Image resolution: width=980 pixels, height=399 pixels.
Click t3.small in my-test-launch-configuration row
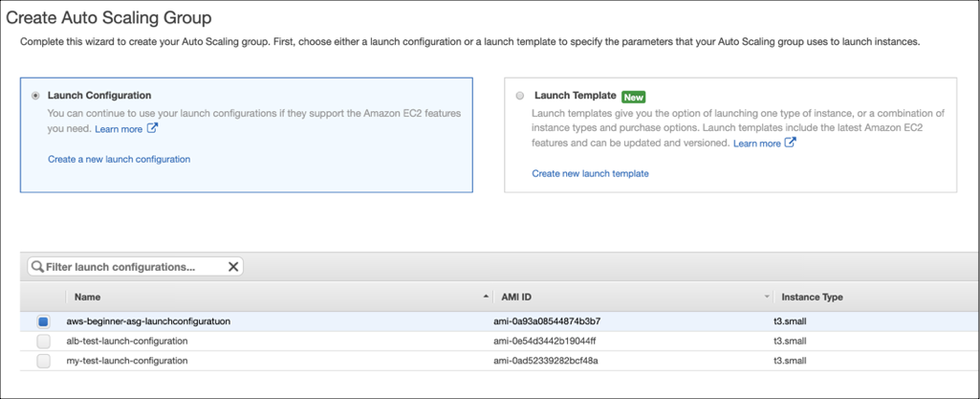point(790,361)
